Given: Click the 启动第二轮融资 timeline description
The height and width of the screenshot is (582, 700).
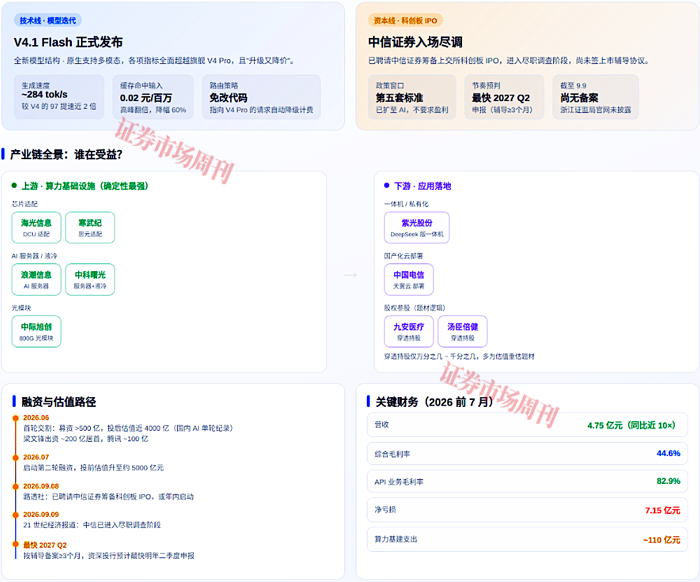Looking at the screenshot, I should [93, 468].
